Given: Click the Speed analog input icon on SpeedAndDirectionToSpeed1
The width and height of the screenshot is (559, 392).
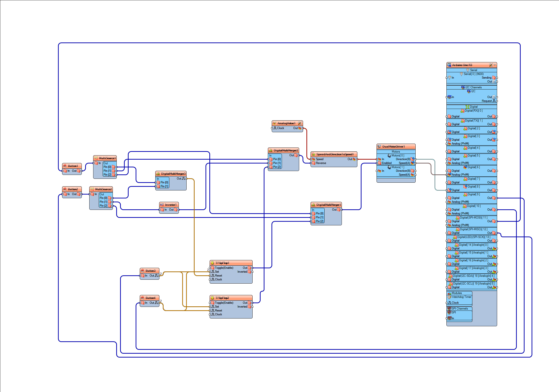Looking at the screenshot, I should point(314,159).
